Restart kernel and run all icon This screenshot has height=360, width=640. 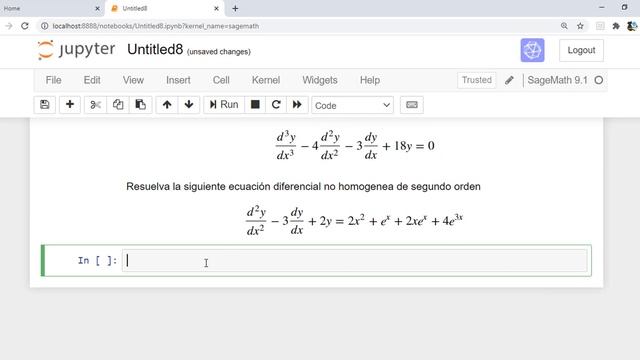pyautogui.click(x=297, y=105)
